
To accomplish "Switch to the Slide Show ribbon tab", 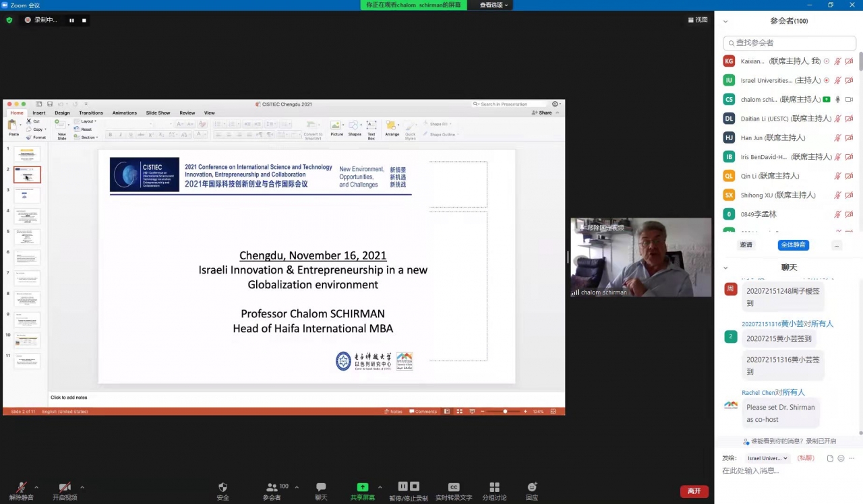I will [158, 113].
